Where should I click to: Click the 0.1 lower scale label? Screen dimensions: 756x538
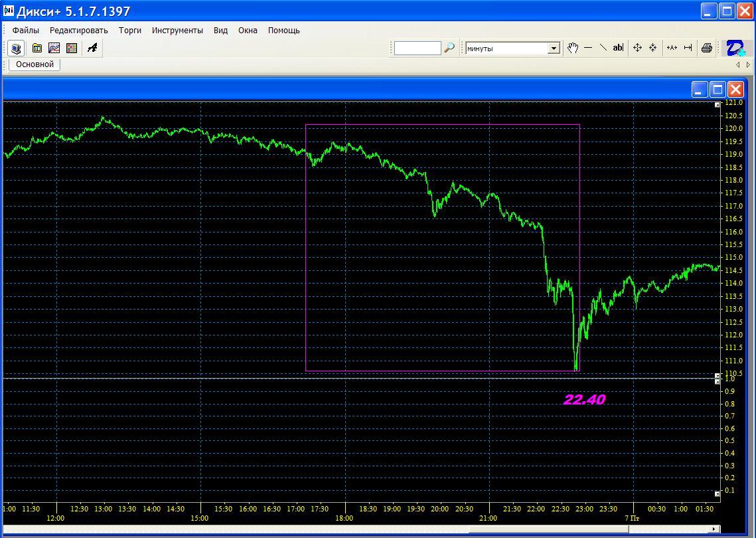pos(729,490)
